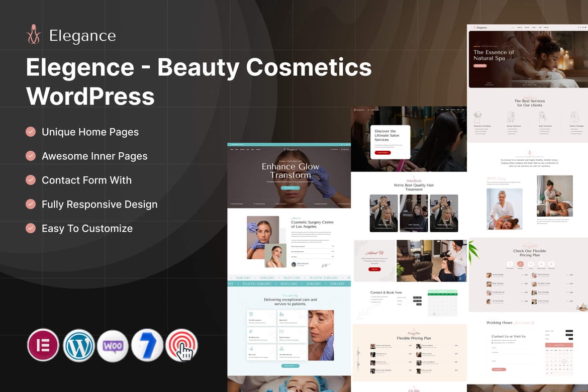588x392 pixels.
Task: Click 'Easy To Customize' text
Action: pos(87,229)
